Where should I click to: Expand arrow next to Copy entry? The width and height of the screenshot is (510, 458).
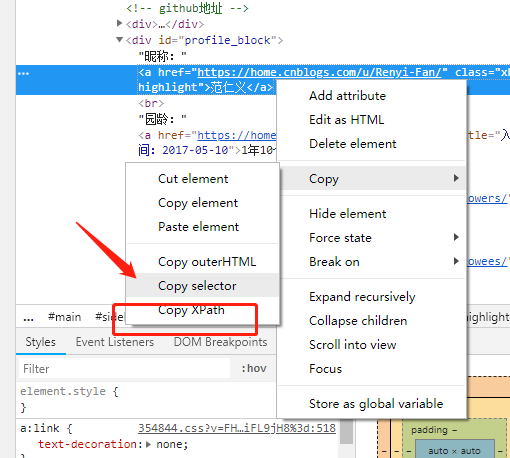pos(456,178)
